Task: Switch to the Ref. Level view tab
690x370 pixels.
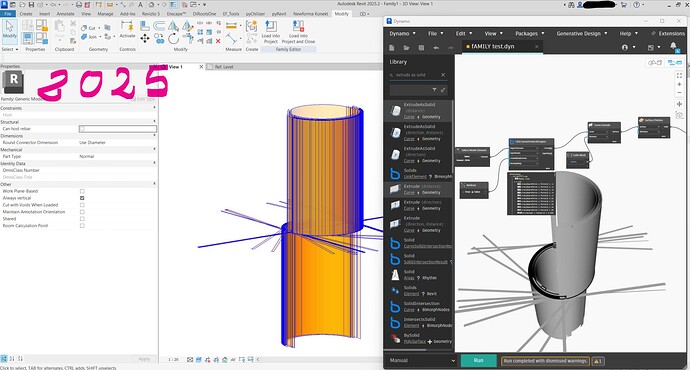Action: tap(224, 67)
